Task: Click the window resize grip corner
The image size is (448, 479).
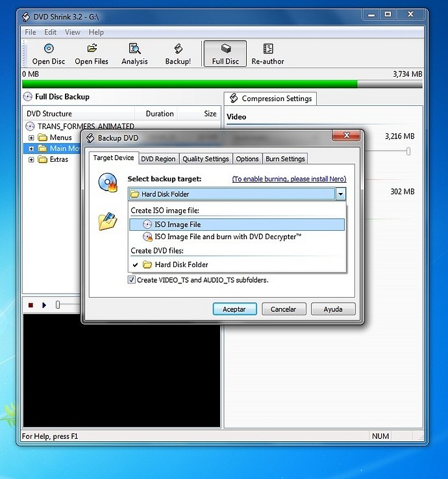Action: click(x=421, y=438)
